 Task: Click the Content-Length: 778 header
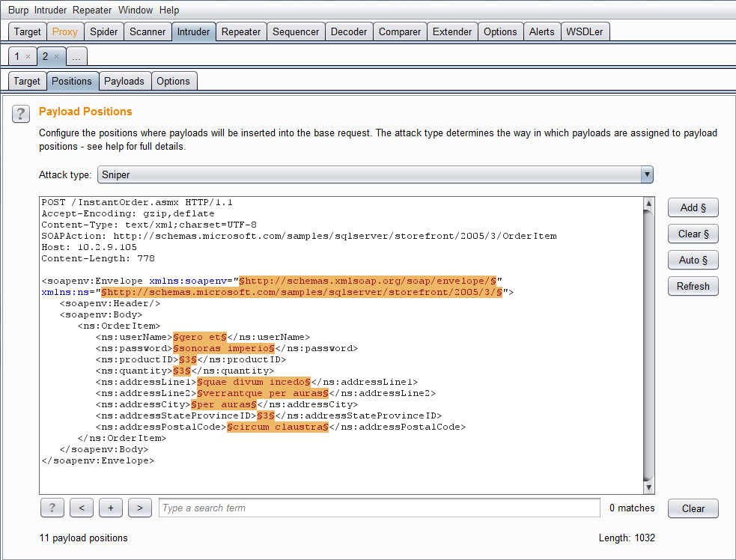(98, 258)
